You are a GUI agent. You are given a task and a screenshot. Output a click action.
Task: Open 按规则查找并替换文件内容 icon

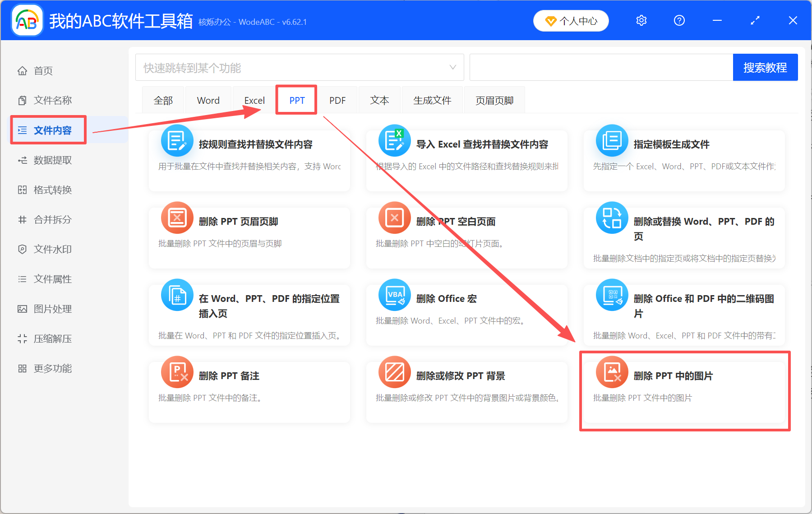click(x=177, y=140)
